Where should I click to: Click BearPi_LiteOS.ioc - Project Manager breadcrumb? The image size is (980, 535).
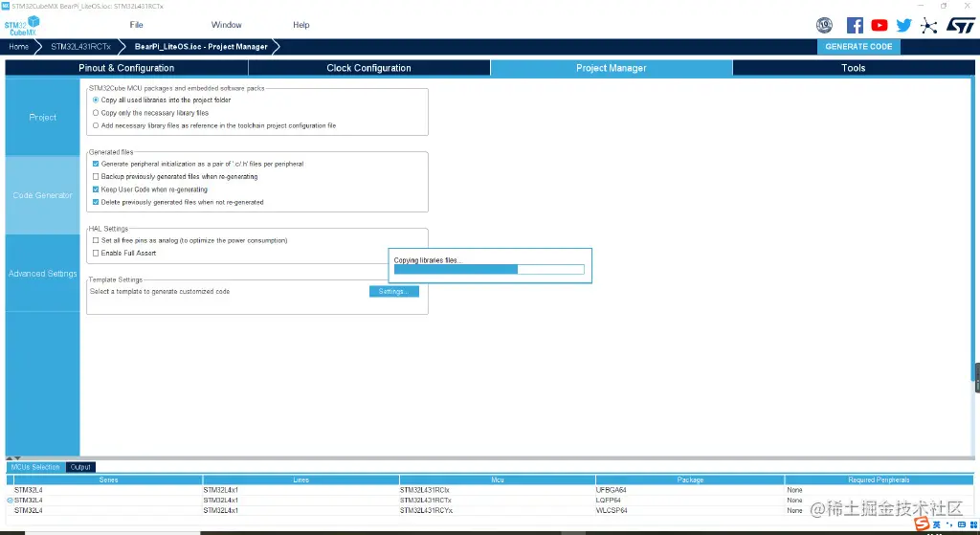tap(201, 47)
